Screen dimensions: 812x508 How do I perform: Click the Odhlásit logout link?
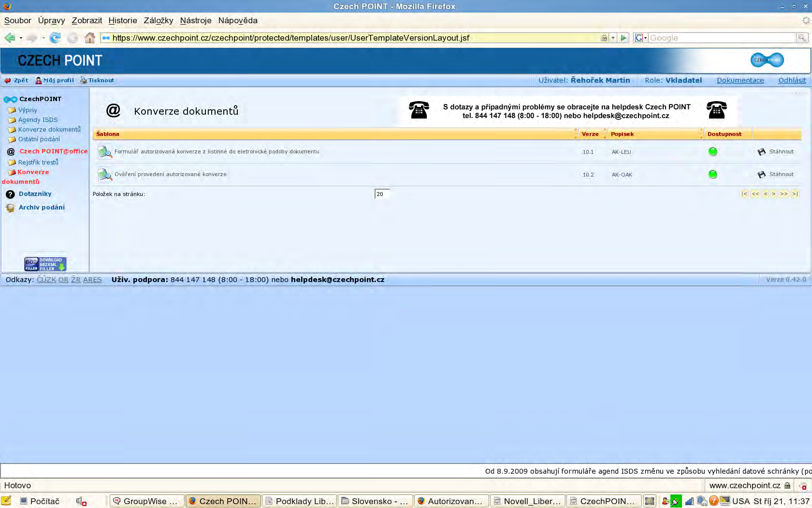792,80
